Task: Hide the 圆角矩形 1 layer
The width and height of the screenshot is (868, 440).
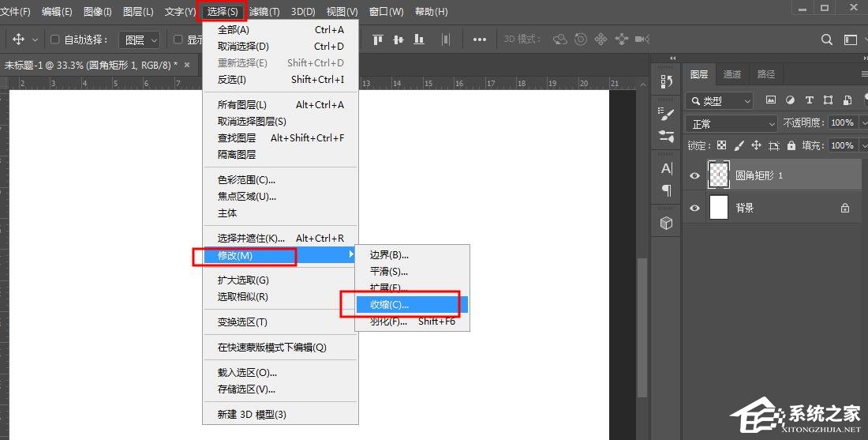Action: [x=694, y=175]
